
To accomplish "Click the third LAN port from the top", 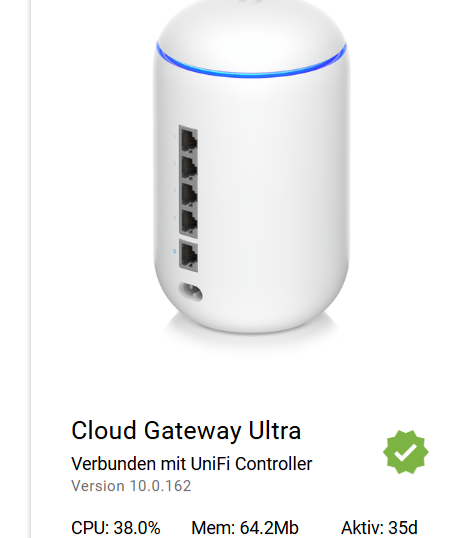I will click(x=188, y=195).
